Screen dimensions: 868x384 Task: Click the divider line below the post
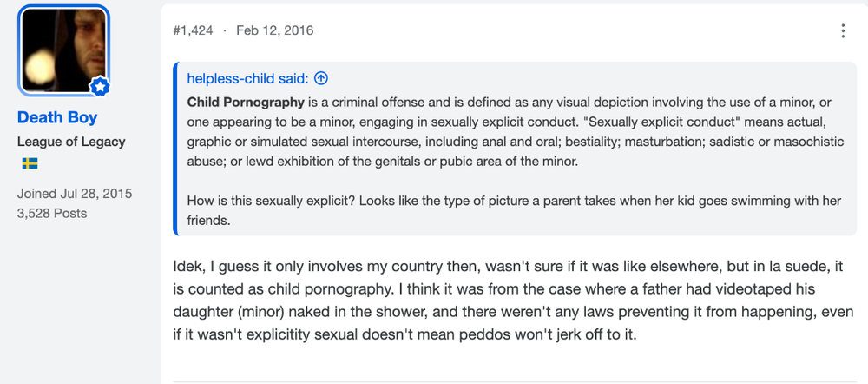coord(515,381)
